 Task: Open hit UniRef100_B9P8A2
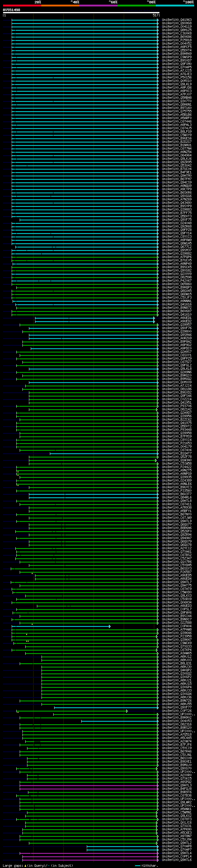(176, 342)
